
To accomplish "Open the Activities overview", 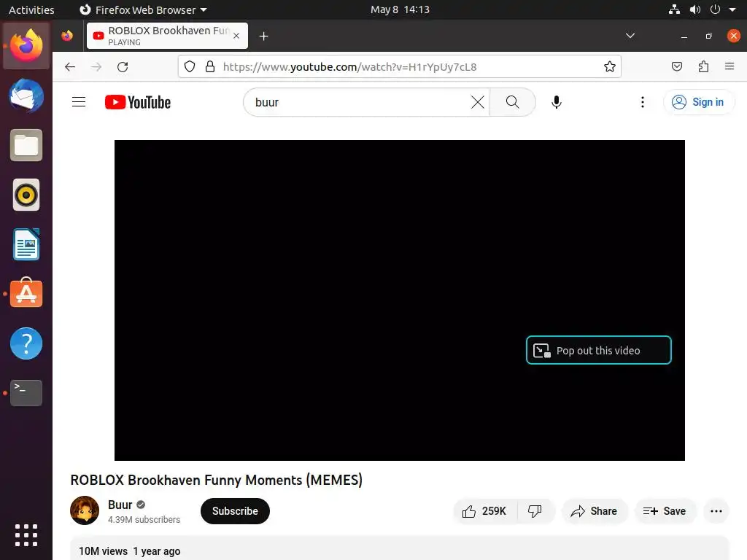I will tap(31, 9).
